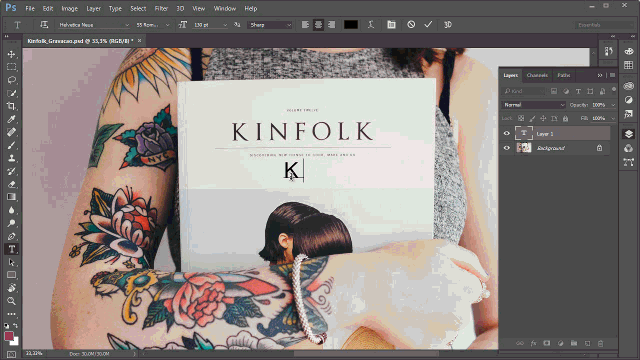Center align text
The width and height of the screenshot is (640, 360).
(x=318, y=25)
